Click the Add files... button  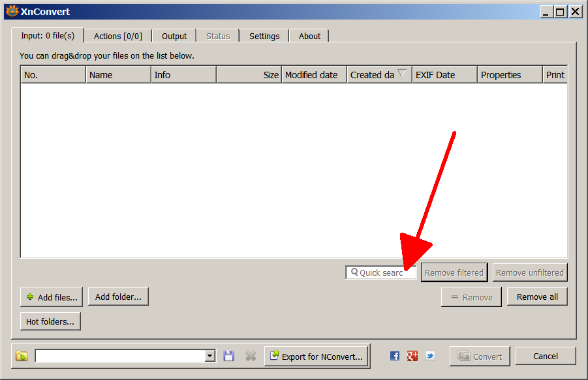52,297
